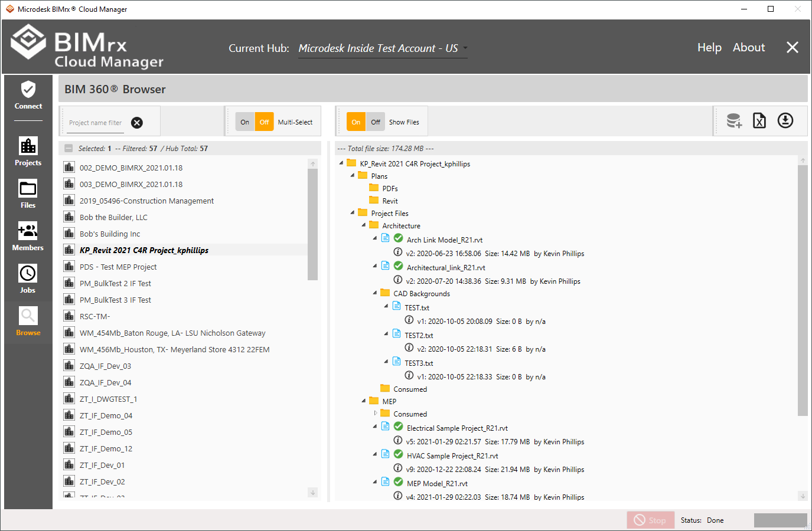Click the Project name filter field
The image size is (812, 531).
click(95, 123)
